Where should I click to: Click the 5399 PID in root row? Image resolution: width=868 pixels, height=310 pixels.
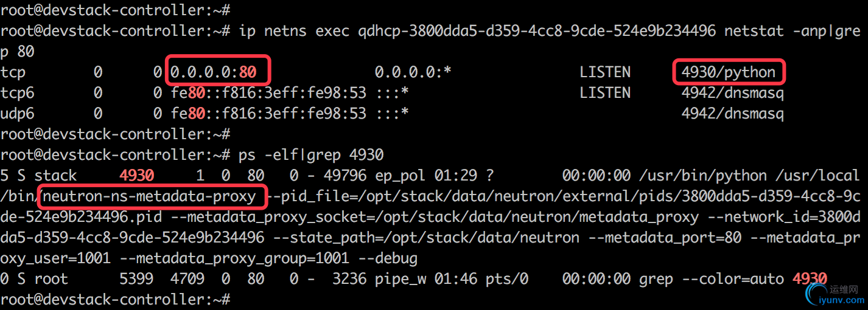click(137, 279)
